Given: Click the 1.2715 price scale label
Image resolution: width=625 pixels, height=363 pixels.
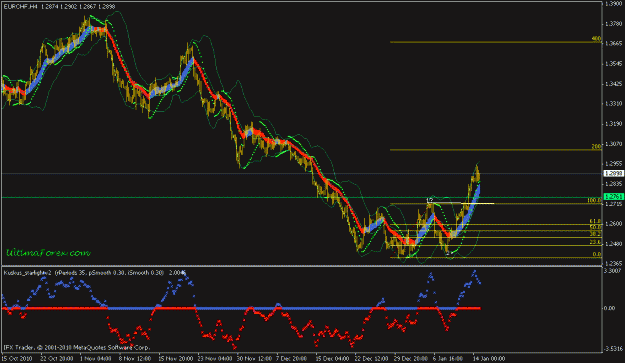Looking at the screenshot, I should pos(613,204).
